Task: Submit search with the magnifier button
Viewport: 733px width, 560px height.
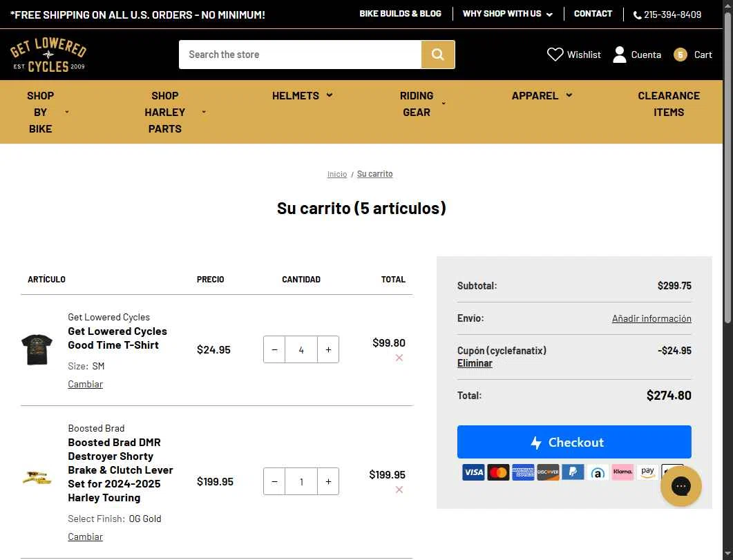Action: 437,55
